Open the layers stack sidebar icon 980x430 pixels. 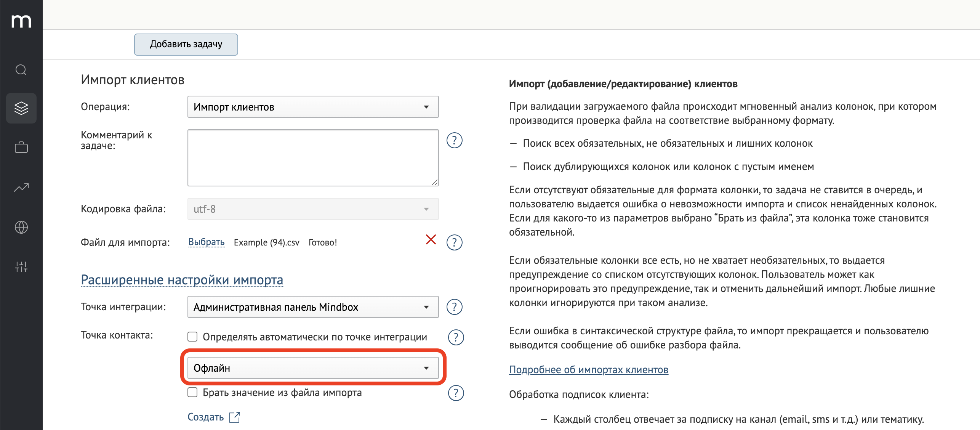pyautogui.click(x=21, y=108)
